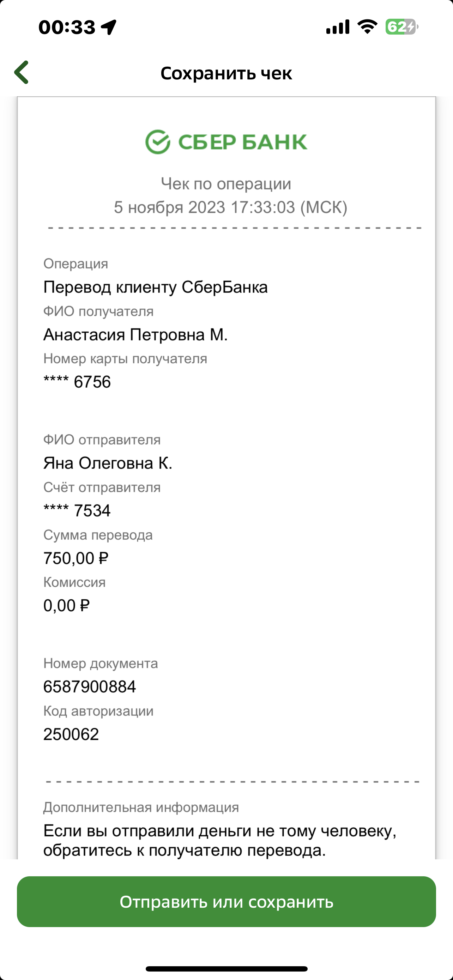Tap the document number 6587900884
This screenshot has width=453, height=980.
coord(90,687)
